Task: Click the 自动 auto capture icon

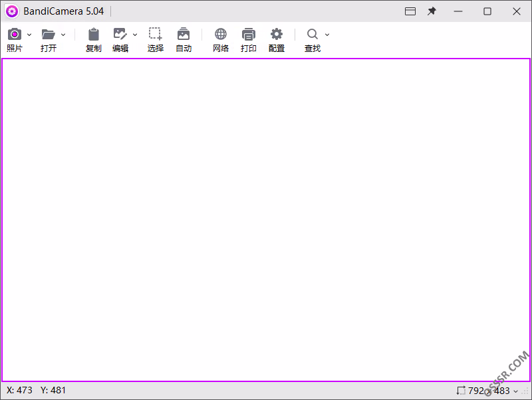Action: [x=184, y=34]
